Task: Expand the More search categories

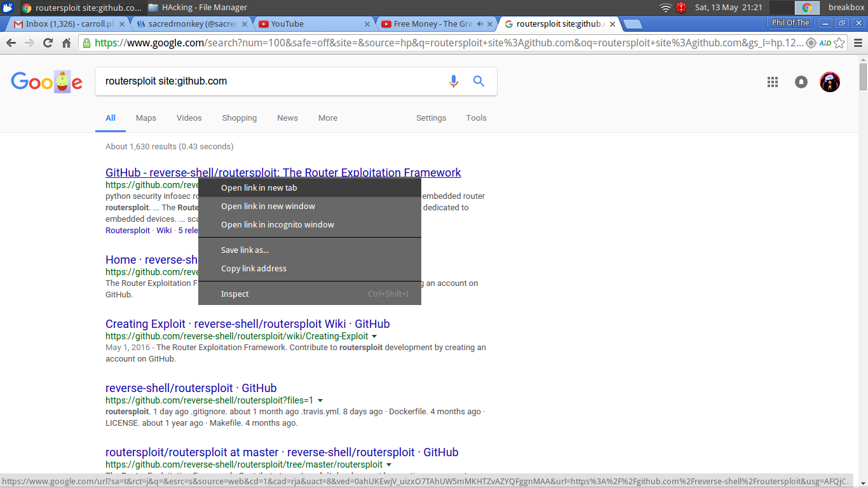Action: click(x=328, y=118)
